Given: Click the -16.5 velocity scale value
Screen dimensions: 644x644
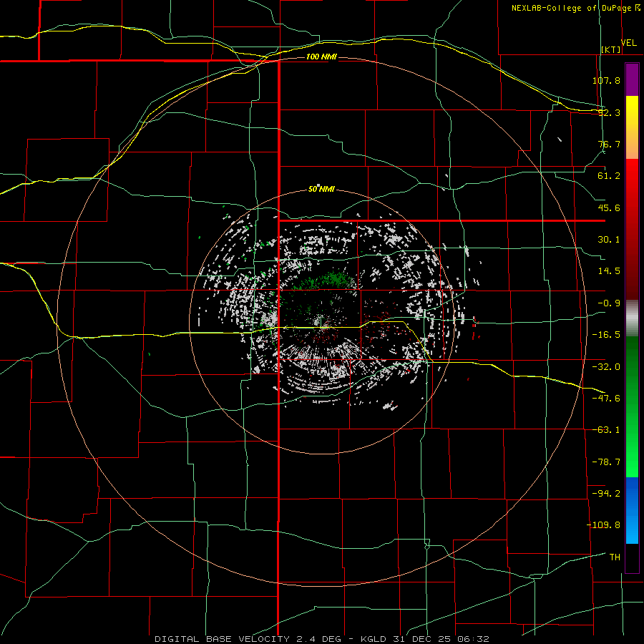Looking at the screenshot, I should click(606, 335).
